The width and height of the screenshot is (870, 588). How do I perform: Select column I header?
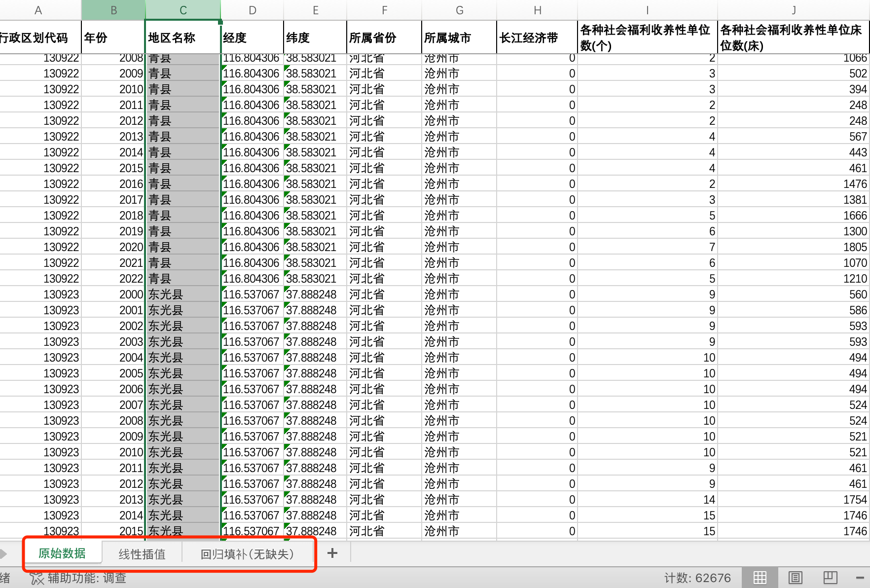[x=647, y=10]
